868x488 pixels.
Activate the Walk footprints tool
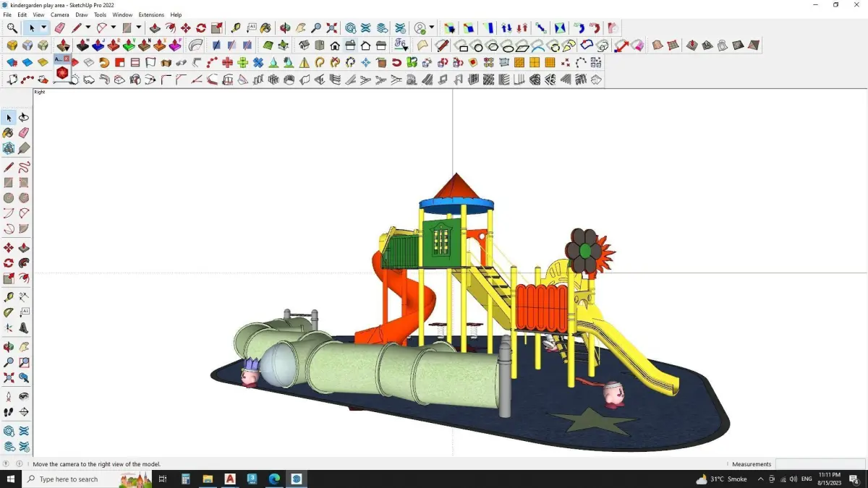point(9,411)
